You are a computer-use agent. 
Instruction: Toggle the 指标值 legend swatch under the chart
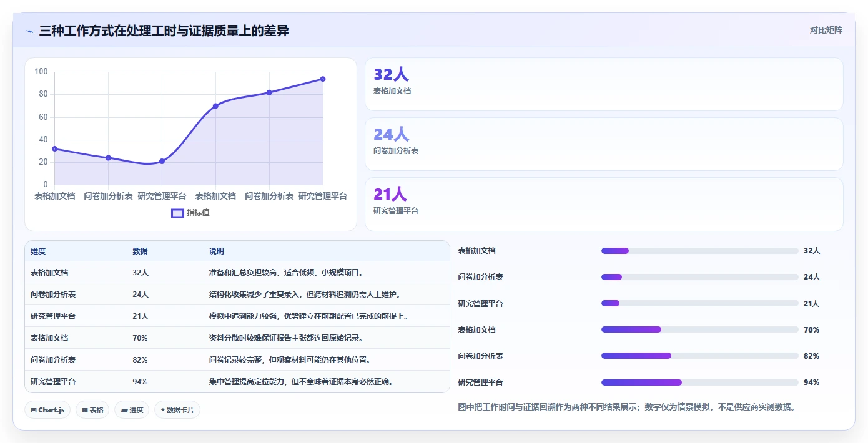pyautogui.click(x=177, y=213)
